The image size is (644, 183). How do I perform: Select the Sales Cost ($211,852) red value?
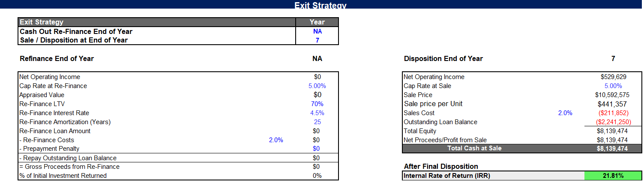click(613, 113)
